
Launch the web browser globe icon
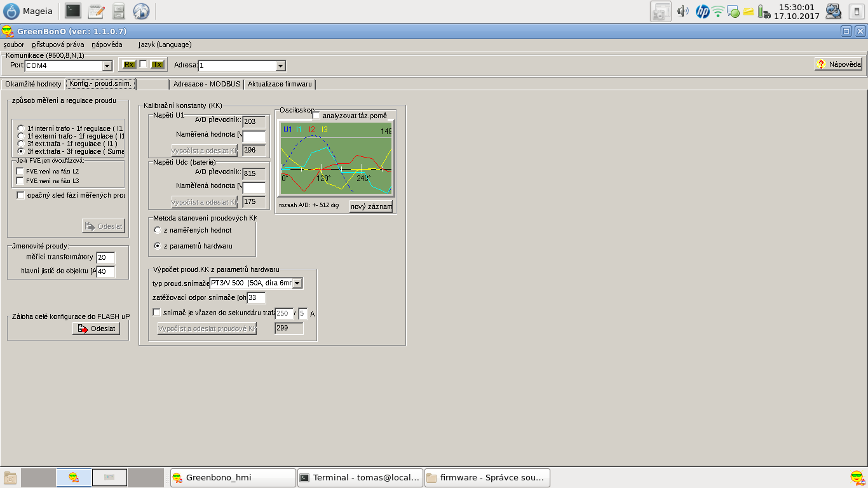[x=141, y=11]
